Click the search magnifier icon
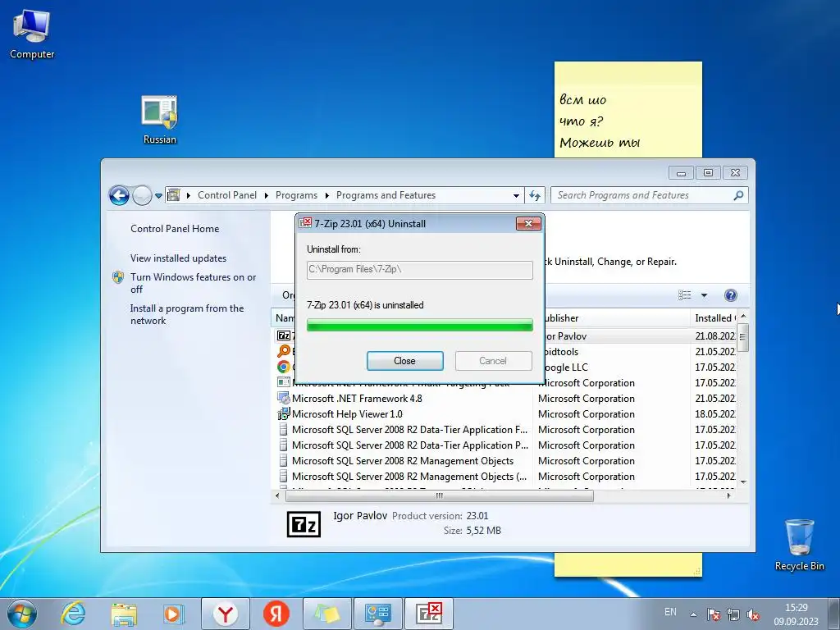This screenshot has width=840, height=630. coord(739,195)
